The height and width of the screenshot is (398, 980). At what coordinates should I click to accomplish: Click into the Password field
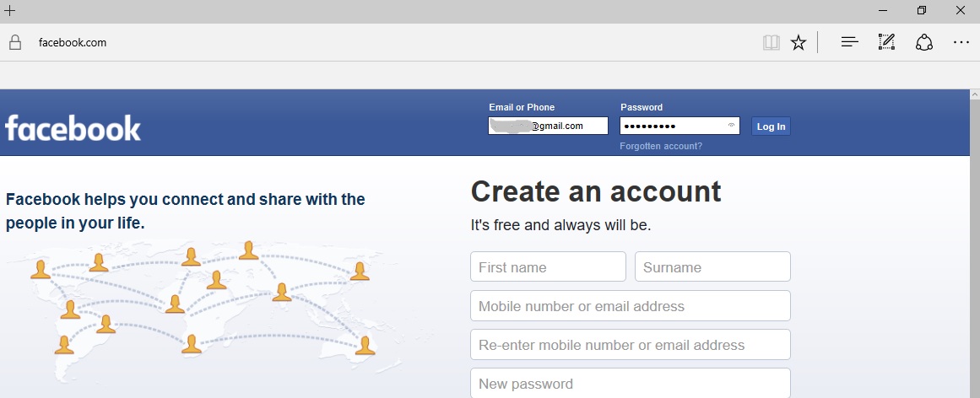pyautogui.click(x=671, y=126)
